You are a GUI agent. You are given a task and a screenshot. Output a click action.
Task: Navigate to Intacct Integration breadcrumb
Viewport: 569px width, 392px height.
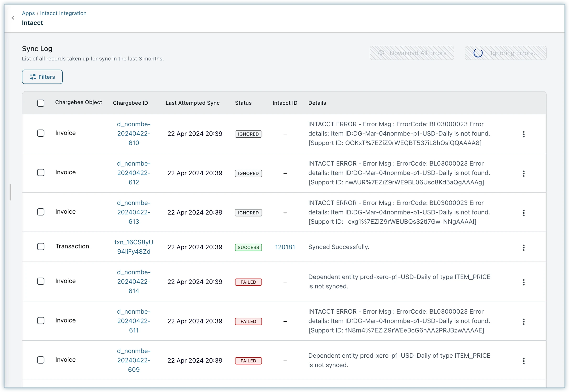63,13
